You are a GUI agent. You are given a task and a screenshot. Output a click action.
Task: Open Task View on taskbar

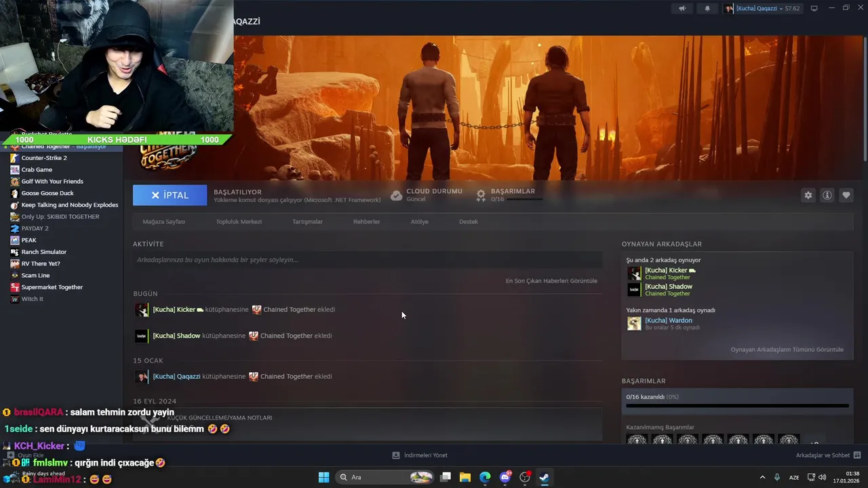click(x=446, y=477)
